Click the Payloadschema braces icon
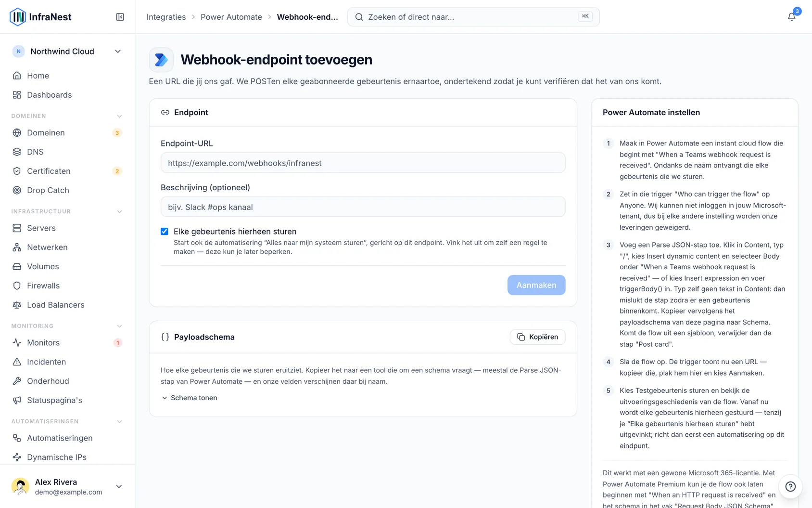 coord(165,337)
